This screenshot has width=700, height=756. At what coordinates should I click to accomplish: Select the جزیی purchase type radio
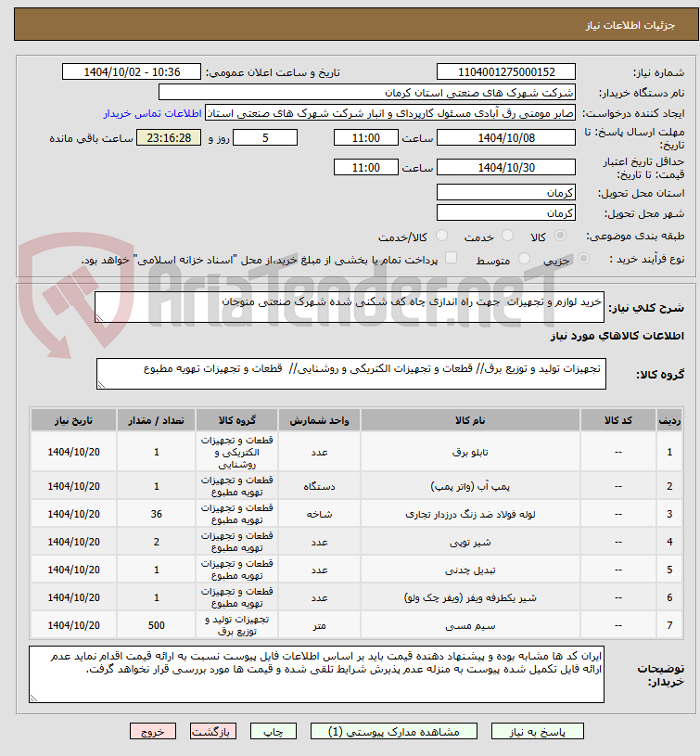(x=583, y=259)
